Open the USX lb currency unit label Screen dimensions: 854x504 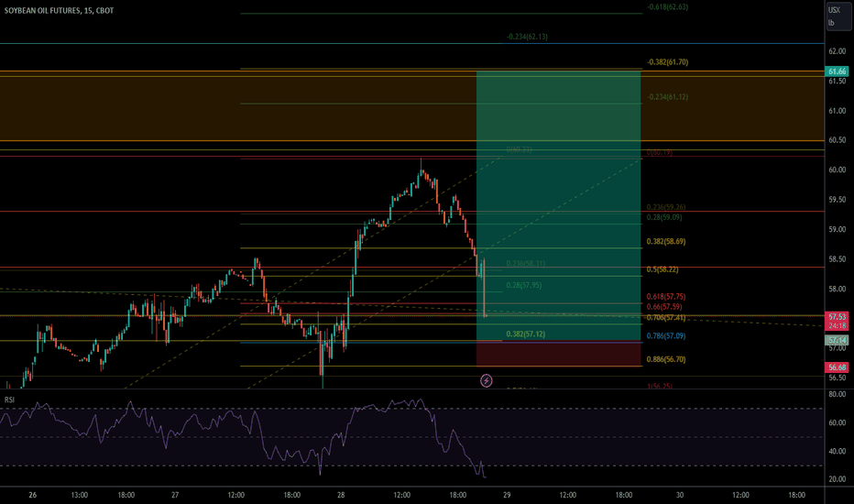(x=838, y=16)
